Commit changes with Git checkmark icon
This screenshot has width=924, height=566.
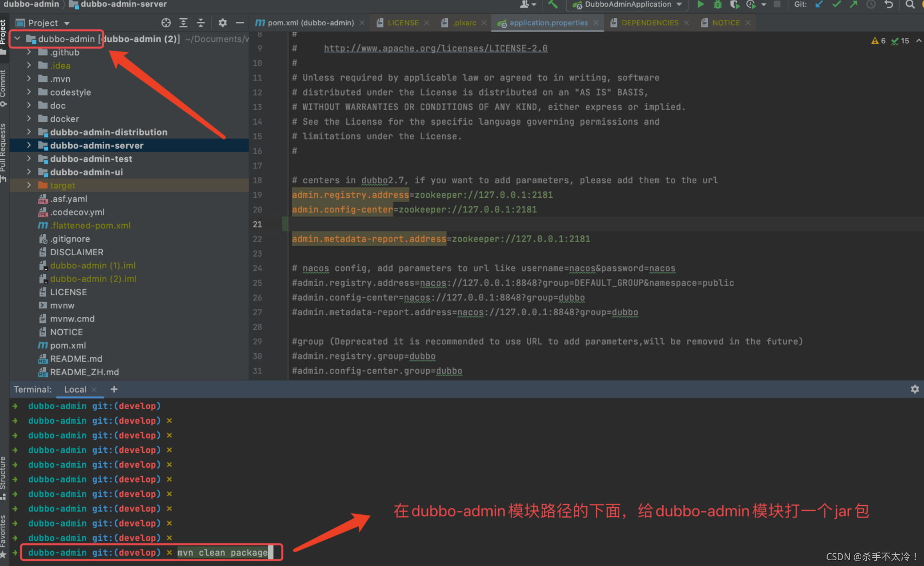836,4
